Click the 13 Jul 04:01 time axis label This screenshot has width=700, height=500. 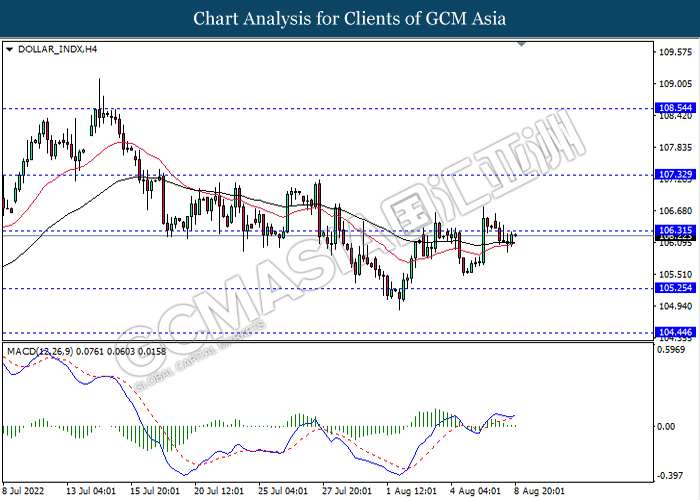[x=91, y=491]
